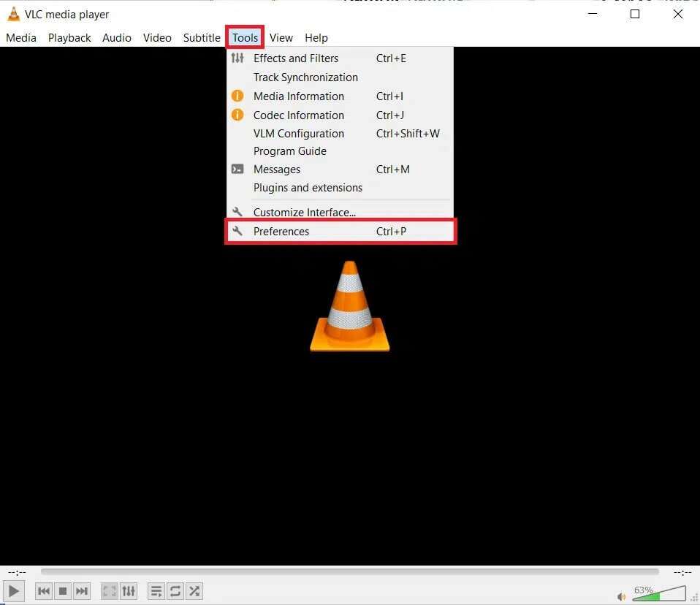The image size is (700, 605).
Task: Open VLM Configuration
Action: point(341,134)
